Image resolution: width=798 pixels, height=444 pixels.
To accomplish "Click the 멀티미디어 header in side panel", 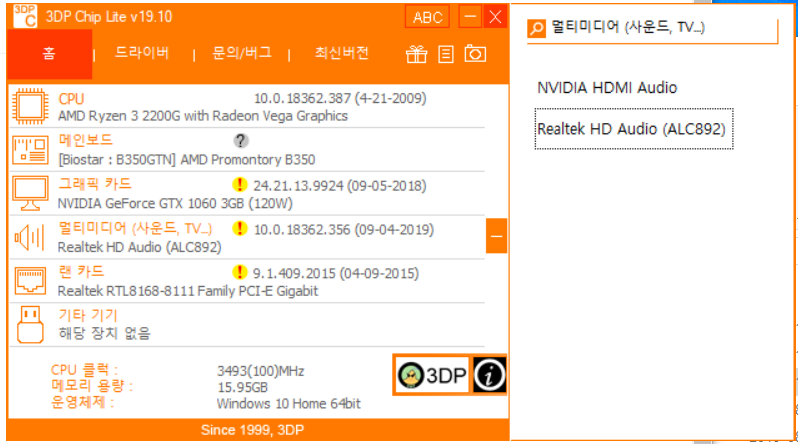I will click(629, 27).
